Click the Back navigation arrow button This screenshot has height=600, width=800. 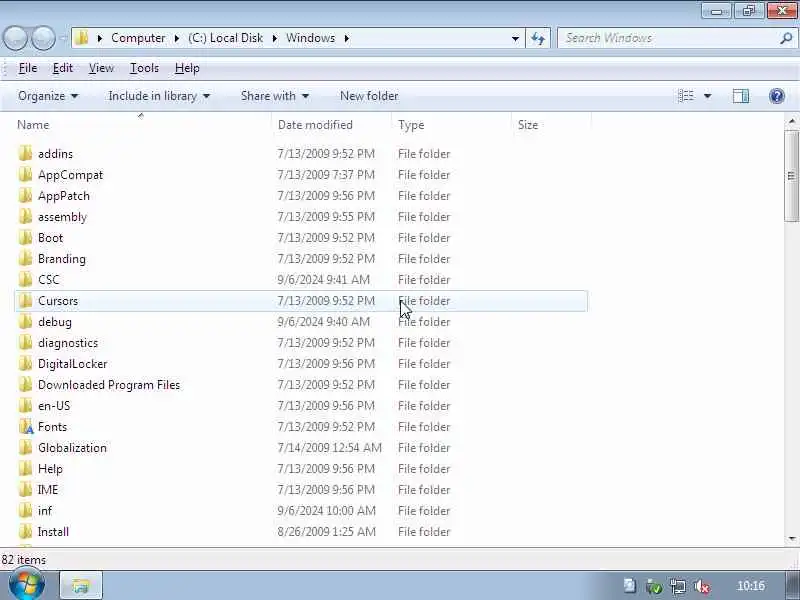pos(15,38)
